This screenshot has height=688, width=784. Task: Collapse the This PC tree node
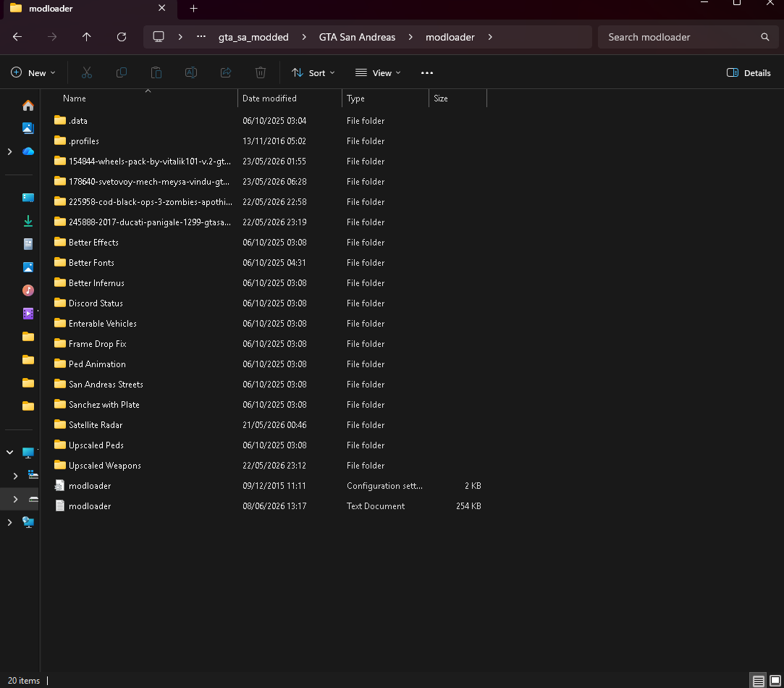pos(9,453)
